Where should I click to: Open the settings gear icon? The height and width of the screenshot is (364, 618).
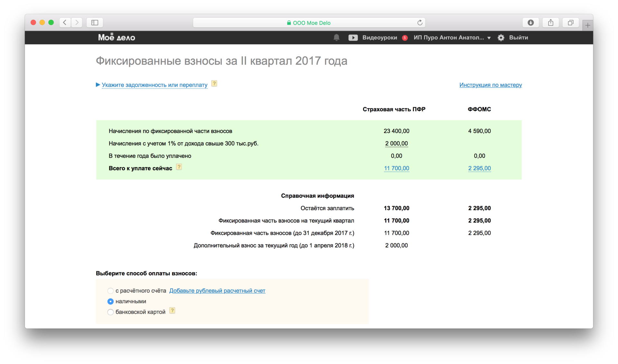click(501, 38)
